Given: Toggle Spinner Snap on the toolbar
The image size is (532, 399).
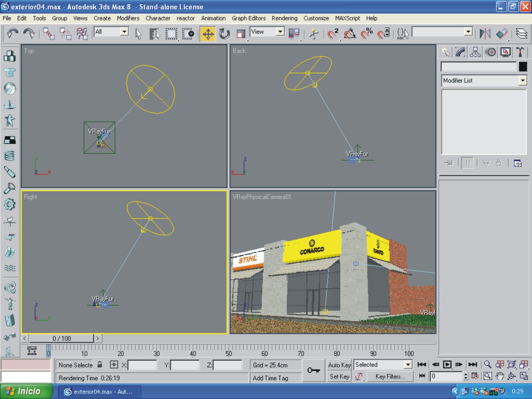Looking at the screenshot, I should (383, 33).
